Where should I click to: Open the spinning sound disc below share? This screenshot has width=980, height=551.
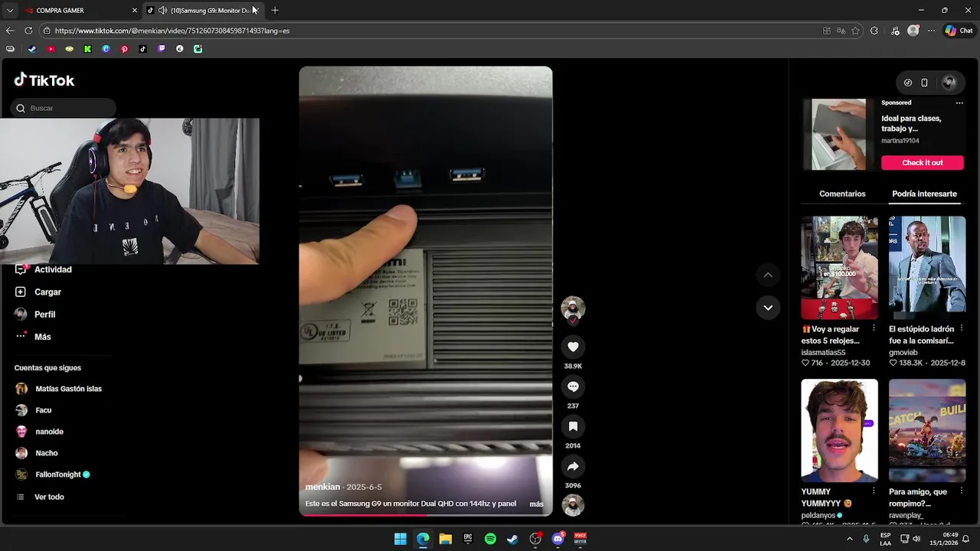(x=573, y=505)
